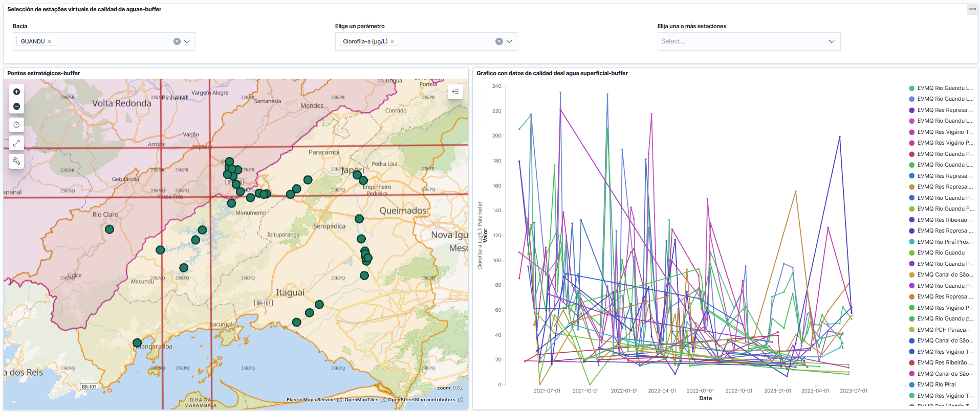Viewport: 980px width, 412px height.
Task: Remove the Clorofila-a (µg/L) parameter tag
Action: (x=393, y=41)
